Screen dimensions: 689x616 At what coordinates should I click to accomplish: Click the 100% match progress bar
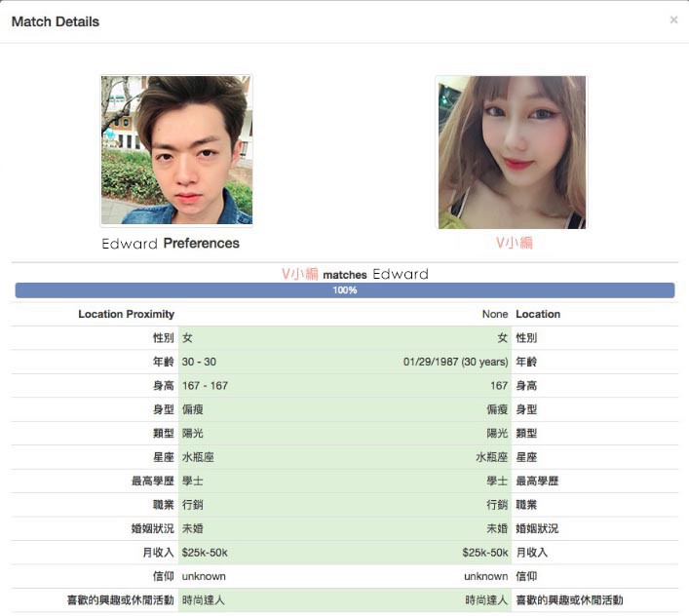click(345, 290)
